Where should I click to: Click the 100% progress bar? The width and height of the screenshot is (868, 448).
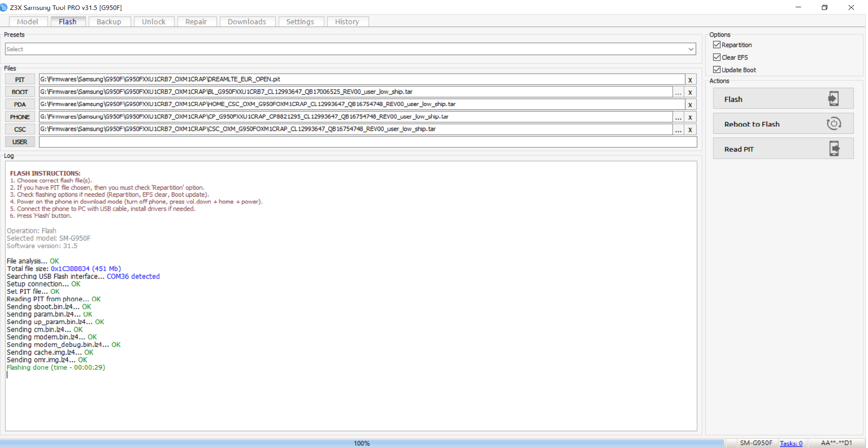point(362,443)
